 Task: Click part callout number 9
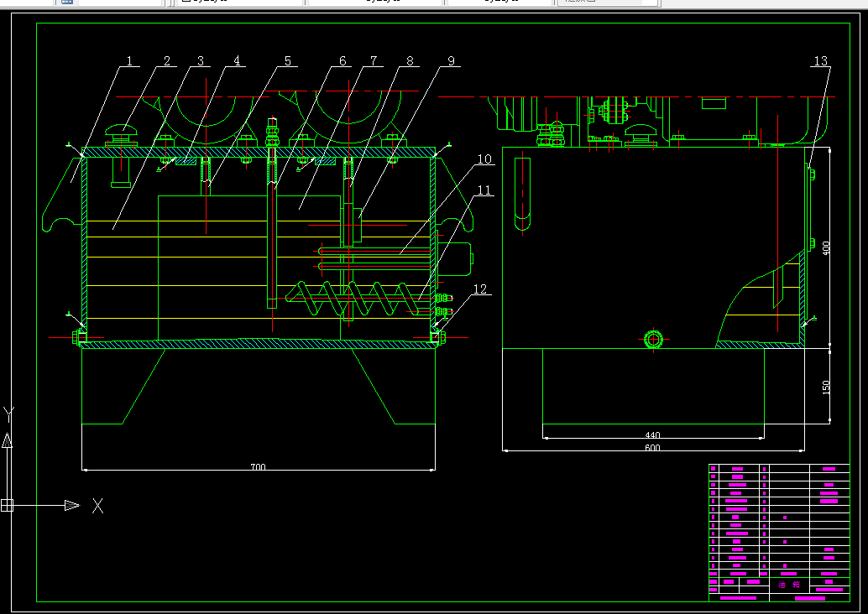[x=451, y=61]
